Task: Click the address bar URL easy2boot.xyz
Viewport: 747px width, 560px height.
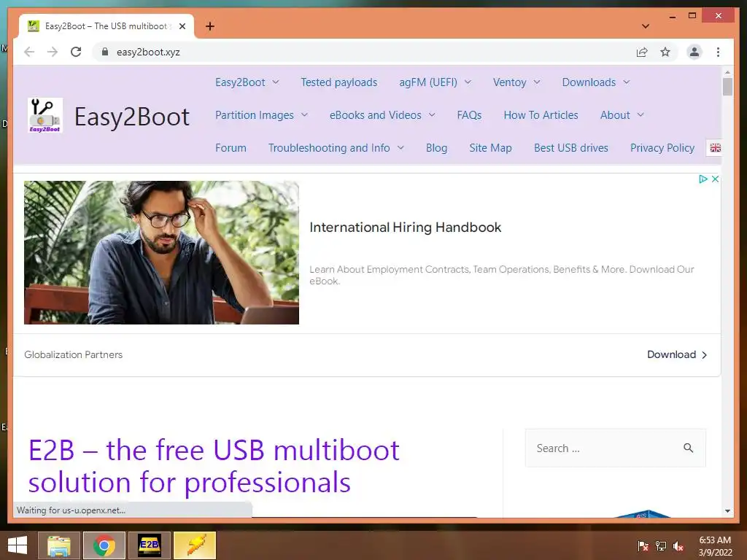Action: 148,52
